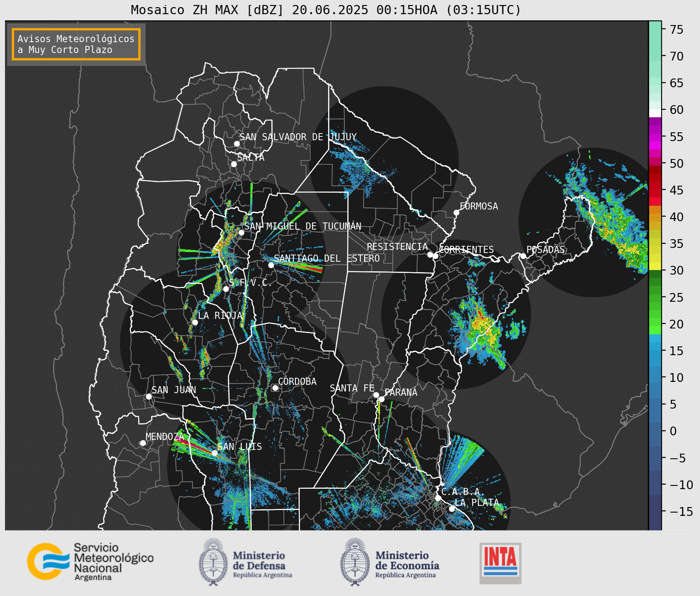700x596 pixels.
Task: Select the Santiago del Estero marker
Action: click(271, 265)
